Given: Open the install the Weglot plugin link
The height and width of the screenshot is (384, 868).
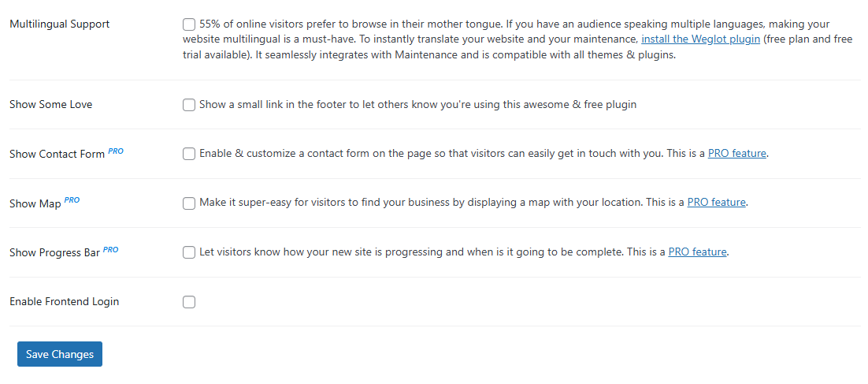Looking at the screenshot, I should coord(700,39).
